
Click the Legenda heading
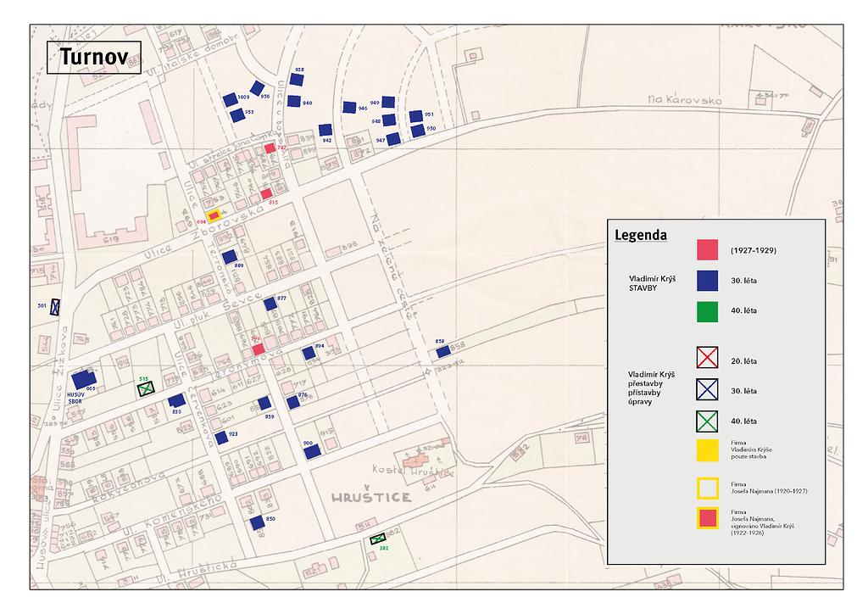[641, 235]
